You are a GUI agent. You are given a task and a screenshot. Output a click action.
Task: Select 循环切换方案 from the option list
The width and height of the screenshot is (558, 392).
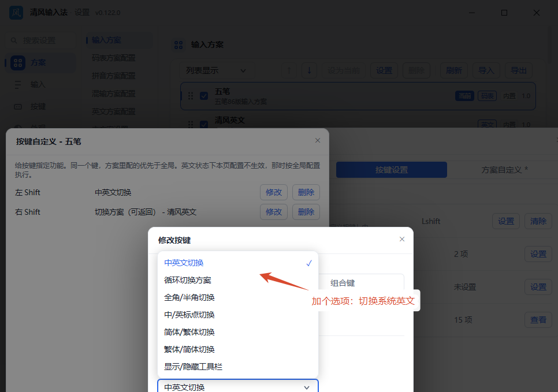pyautogui.click(x=238, y=281)
